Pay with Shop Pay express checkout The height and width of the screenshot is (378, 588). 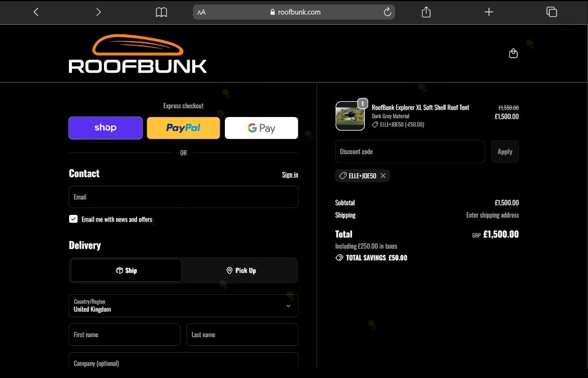(105, 128)
